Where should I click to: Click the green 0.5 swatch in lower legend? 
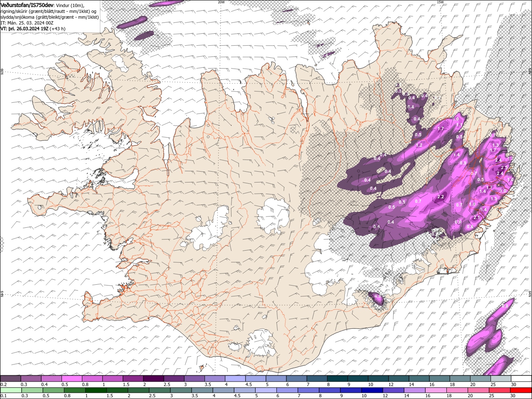pyautogui.click(x=53, y=390)
